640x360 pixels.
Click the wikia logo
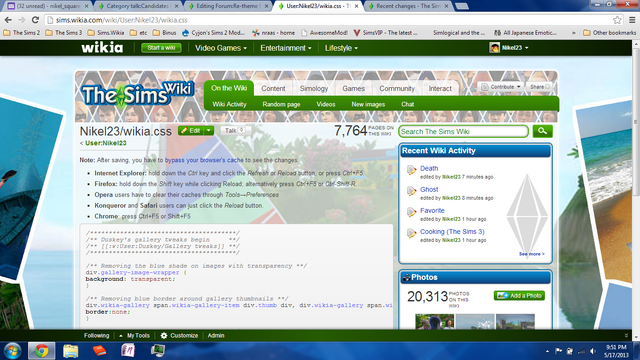point(102,48)
